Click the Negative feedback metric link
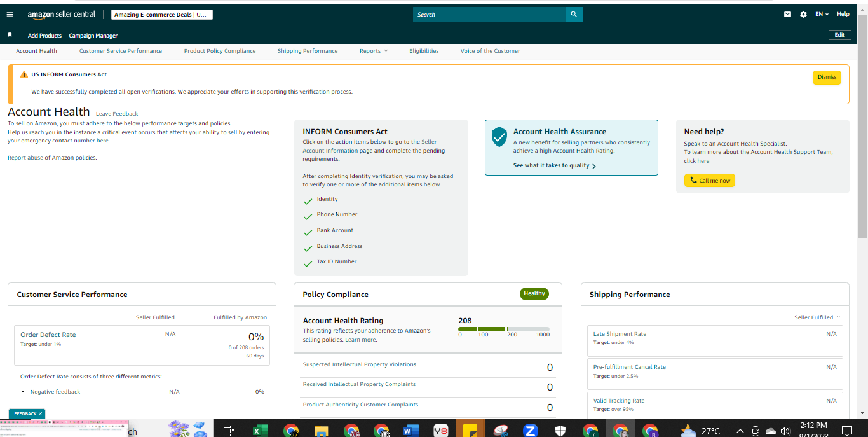Screen dimensions: 868x437 55,392
